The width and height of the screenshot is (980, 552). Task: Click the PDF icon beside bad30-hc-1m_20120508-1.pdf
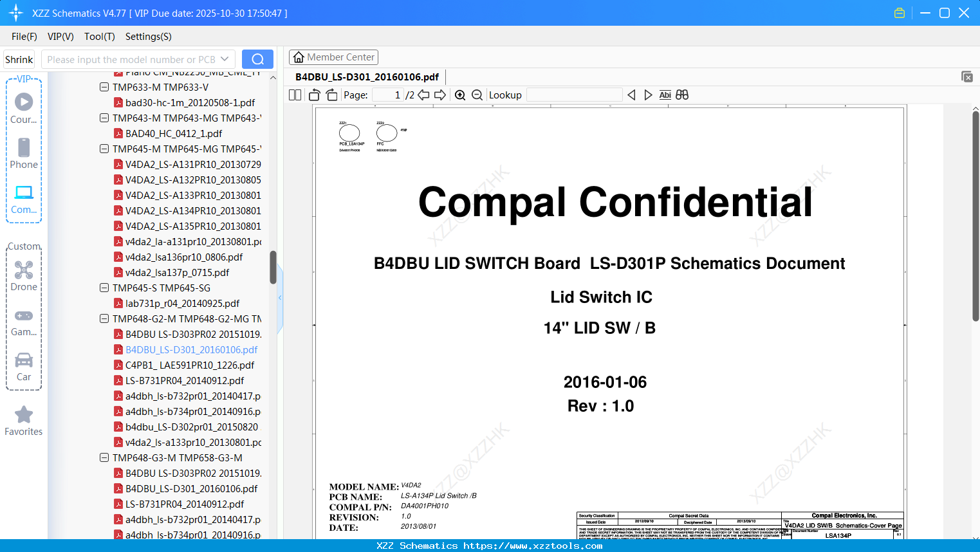pos(118,102)
